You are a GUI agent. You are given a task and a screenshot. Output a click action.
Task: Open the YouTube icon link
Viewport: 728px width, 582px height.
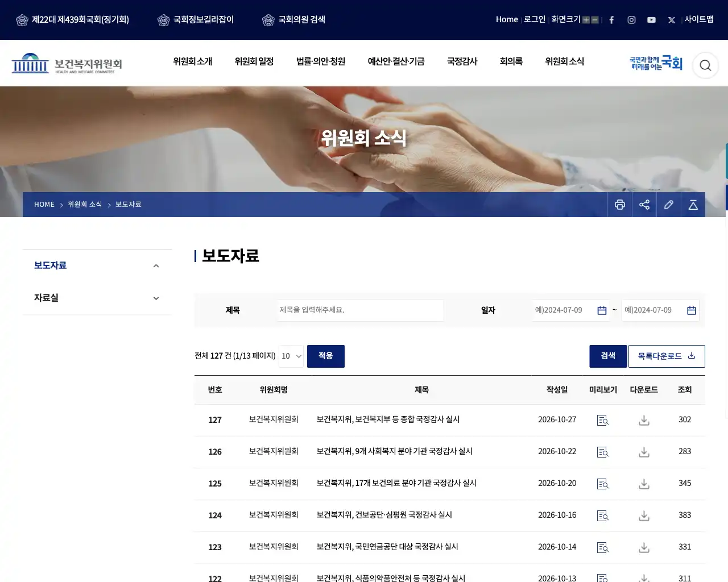point(651,20)
